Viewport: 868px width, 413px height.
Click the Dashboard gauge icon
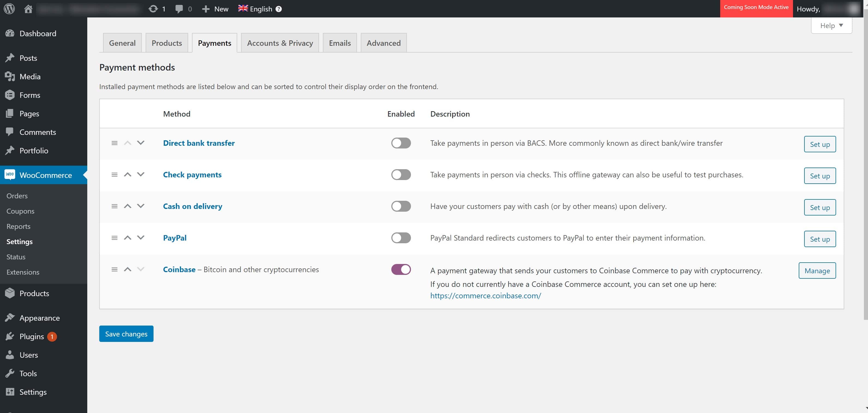coord(10,33)
